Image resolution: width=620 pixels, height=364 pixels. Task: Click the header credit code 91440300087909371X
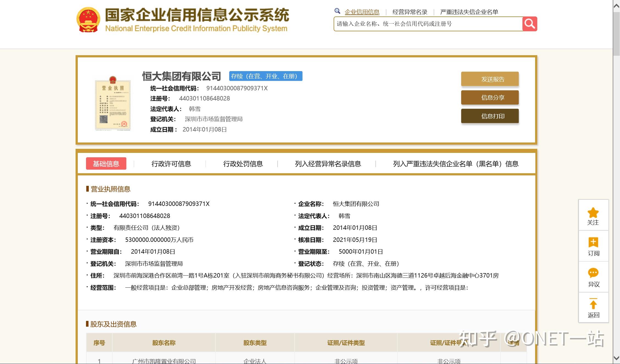click(237, 88)
